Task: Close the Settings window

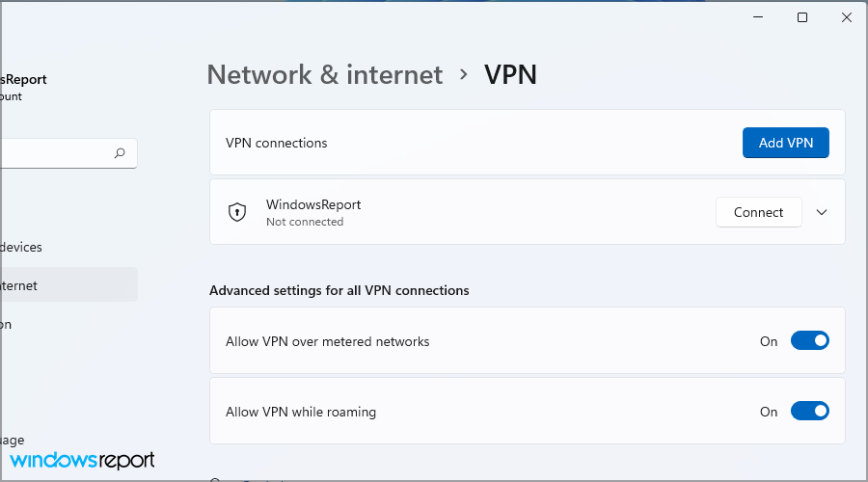Action: click(x=846, y=17)
